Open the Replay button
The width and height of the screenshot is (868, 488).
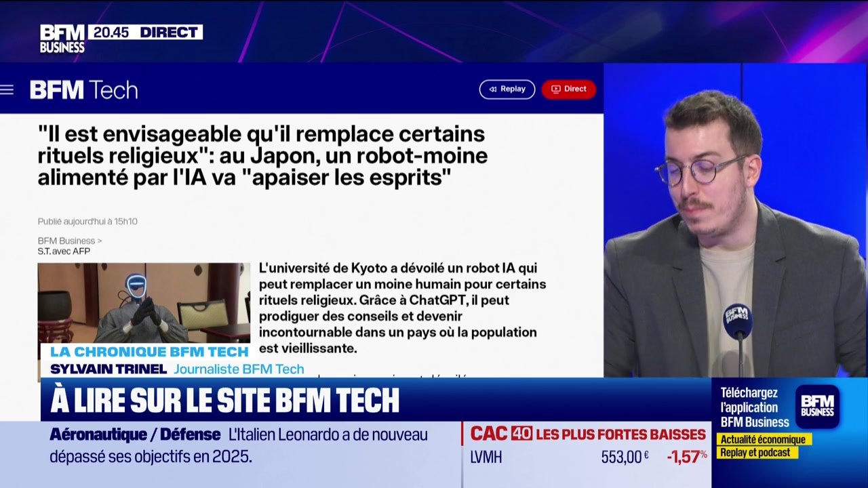click(x=507, y=89)
